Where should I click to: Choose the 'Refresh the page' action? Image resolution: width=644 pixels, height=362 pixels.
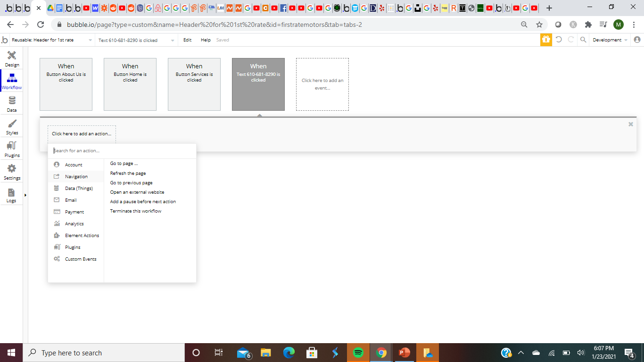tap(128, 173)
